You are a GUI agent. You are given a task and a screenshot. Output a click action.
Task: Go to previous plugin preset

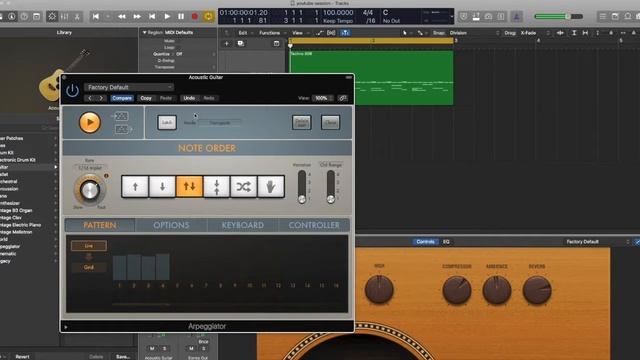pos(90,98)
